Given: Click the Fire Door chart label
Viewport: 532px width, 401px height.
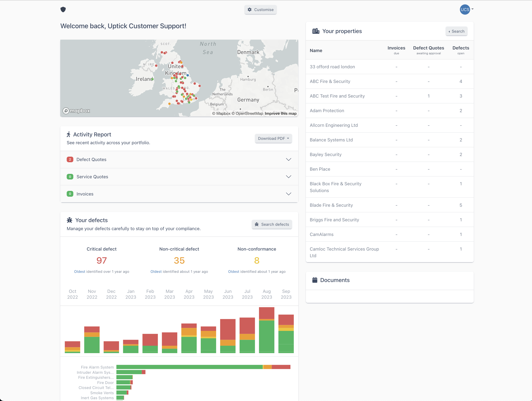Looking at the screenshot, I should click(105, 383).
